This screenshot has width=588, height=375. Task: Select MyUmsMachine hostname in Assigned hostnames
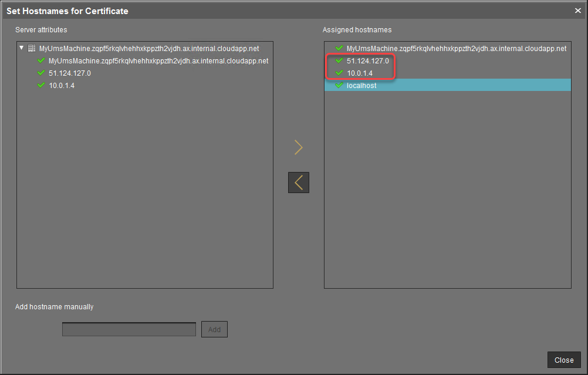(456, 49)
